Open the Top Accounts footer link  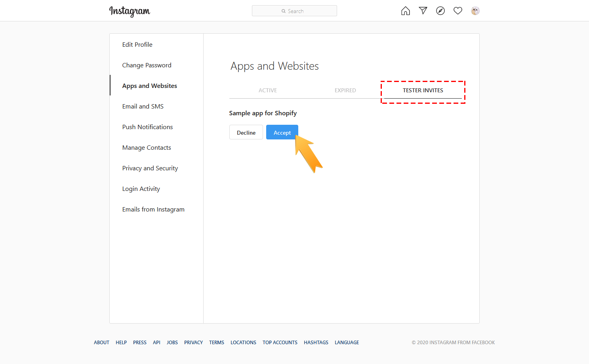[280, 343]
